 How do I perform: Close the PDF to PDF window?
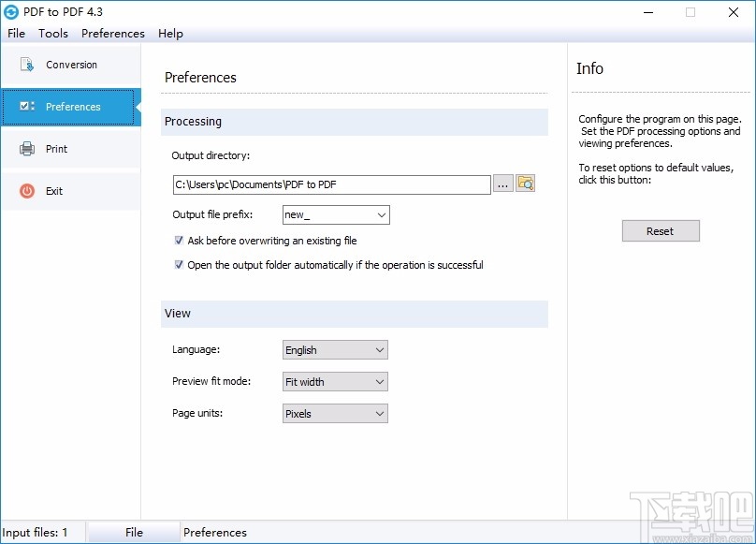tap(734, 12)
